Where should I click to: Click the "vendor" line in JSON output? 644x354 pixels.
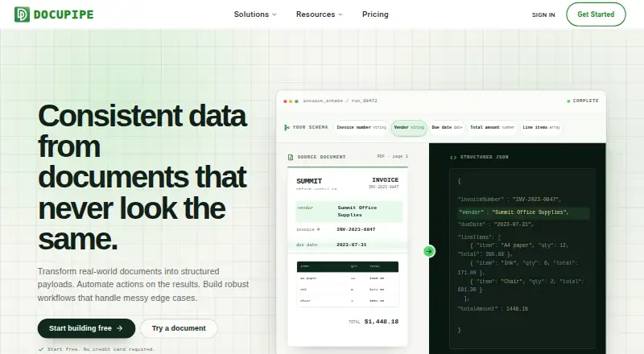coord(523,212)
